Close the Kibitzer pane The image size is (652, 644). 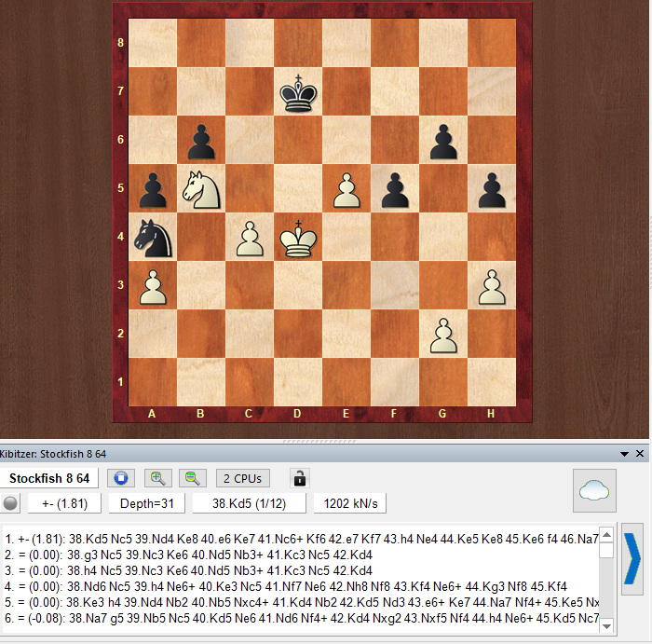click(x=640, y=454)
